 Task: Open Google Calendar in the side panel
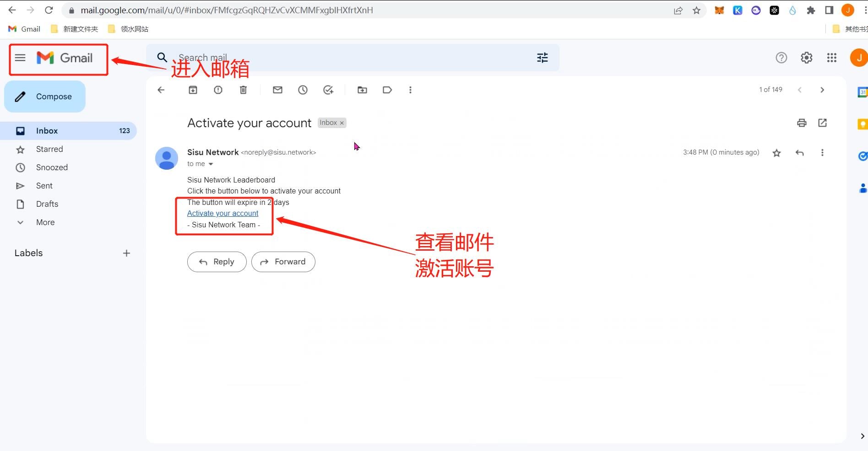863,91
